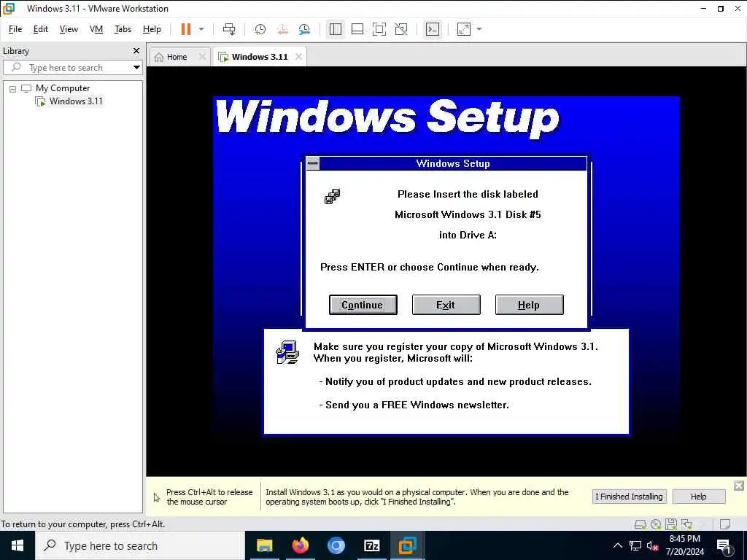Open 7-Zip from the taskbar
747x560 pixels.
click(371, 545)
